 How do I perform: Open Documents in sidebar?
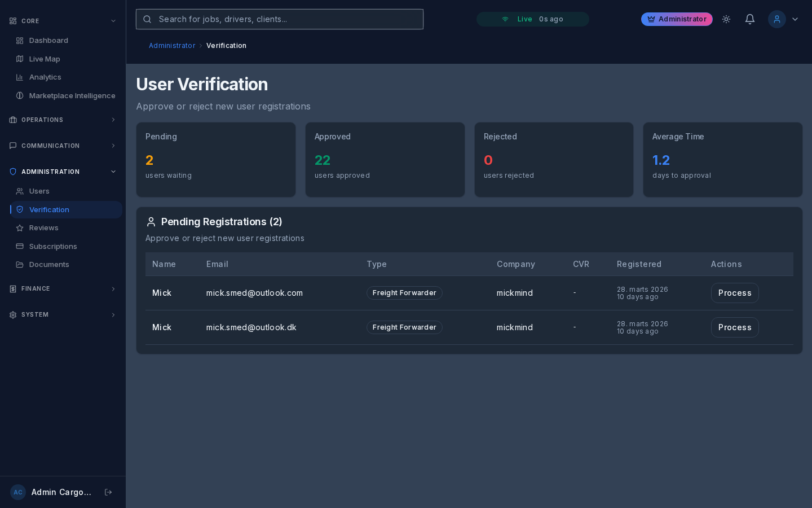(49, 265)
